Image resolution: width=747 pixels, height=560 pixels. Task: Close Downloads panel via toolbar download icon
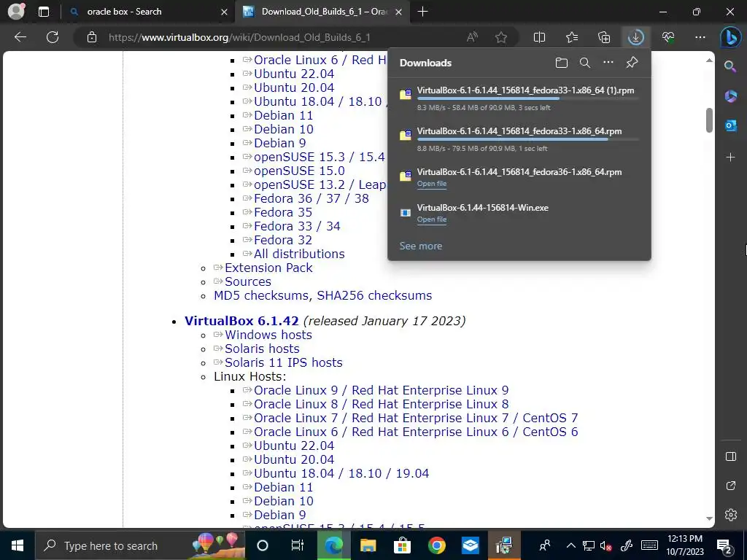pyautogui.click(x=636, y=37)
